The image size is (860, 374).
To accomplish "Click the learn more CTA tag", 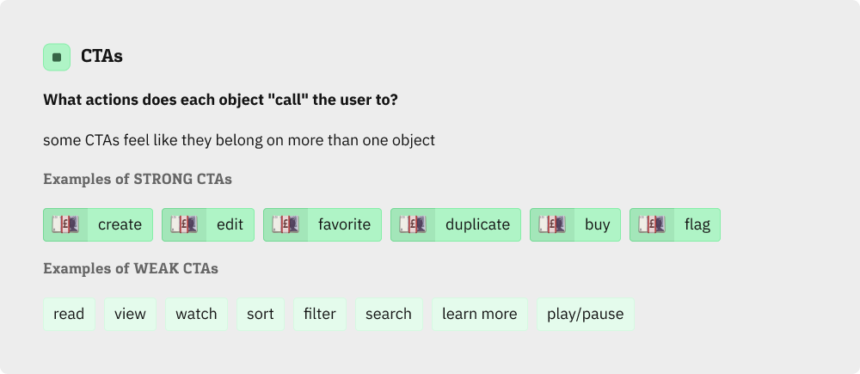I will coord(480,314).
